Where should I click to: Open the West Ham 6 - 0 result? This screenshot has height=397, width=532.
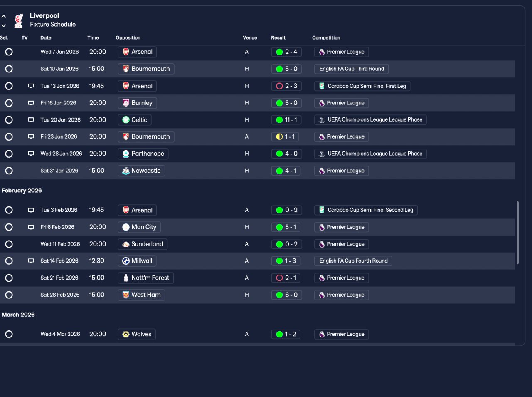pyautogui.click(x=286, y=295)
